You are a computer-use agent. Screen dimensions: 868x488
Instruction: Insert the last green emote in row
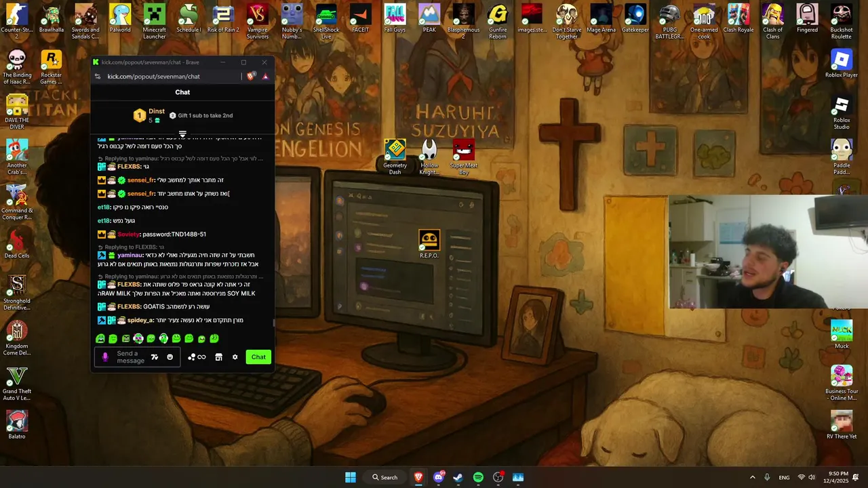(214, 338)
